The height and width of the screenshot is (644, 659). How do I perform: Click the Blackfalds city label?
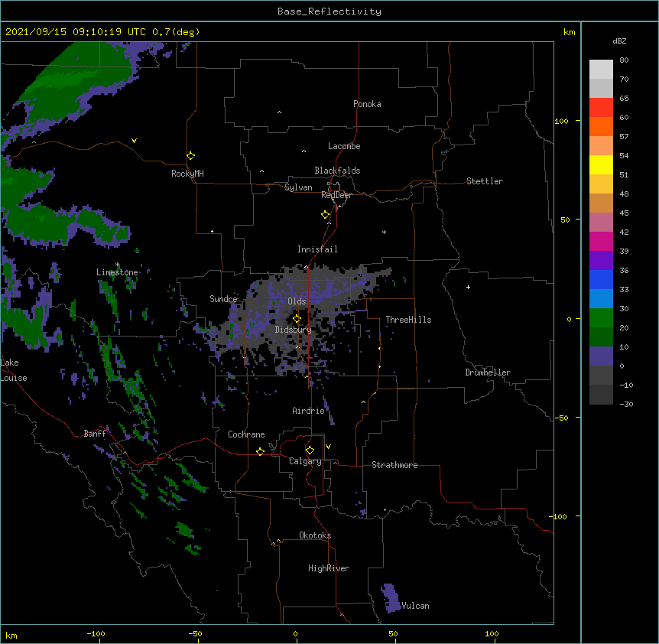coord(337,171)
